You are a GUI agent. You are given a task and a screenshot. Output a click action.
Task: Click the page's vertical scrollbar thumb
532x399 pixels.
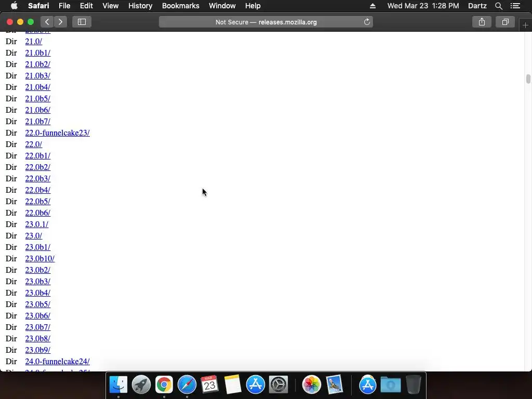[528, 79]
